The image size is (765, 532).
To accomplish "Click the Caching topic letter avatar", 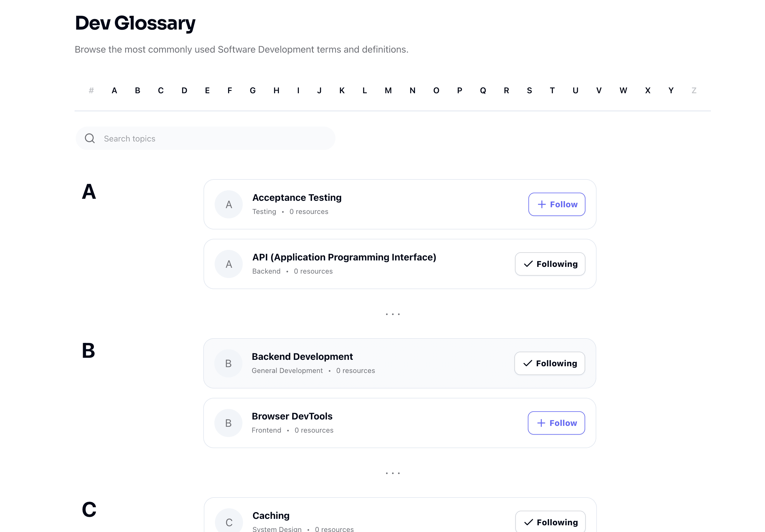I will click(229, 521).
